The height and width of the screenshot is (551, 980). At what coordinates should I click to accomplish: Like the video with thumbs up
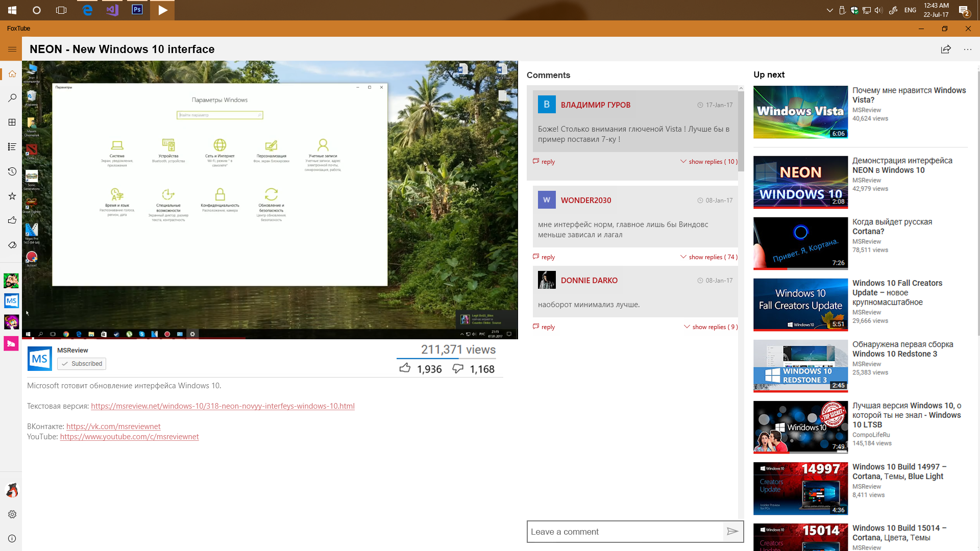coord(405,368)
